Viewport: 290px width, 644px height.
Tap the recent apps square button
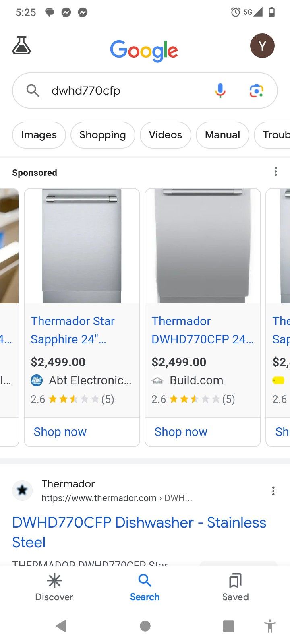[228, 626]
